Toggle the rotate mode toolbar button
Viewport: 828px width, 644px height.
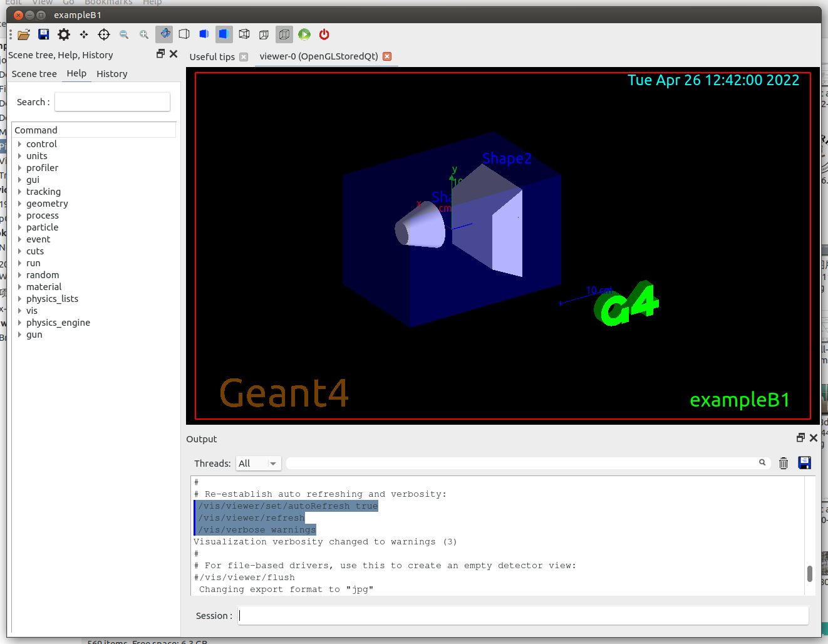pos(164,34)
